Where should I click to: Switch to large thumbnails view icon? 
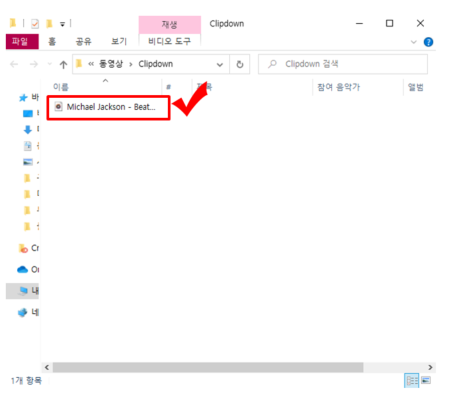pos(426,380)
